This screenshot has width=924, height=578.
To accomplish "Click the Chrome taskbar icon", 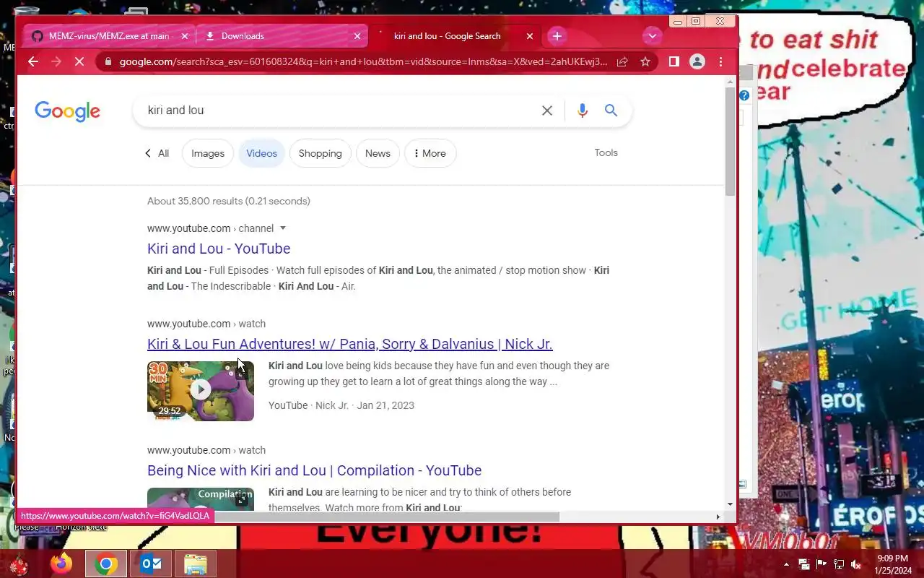I will point(106,564).
